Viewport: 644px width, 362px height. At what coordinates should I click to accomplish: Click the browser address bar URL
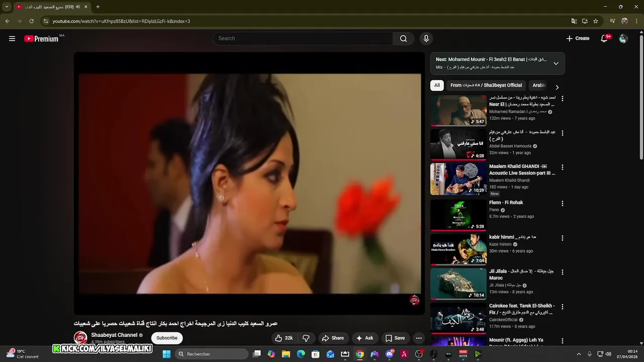[121, 21]
